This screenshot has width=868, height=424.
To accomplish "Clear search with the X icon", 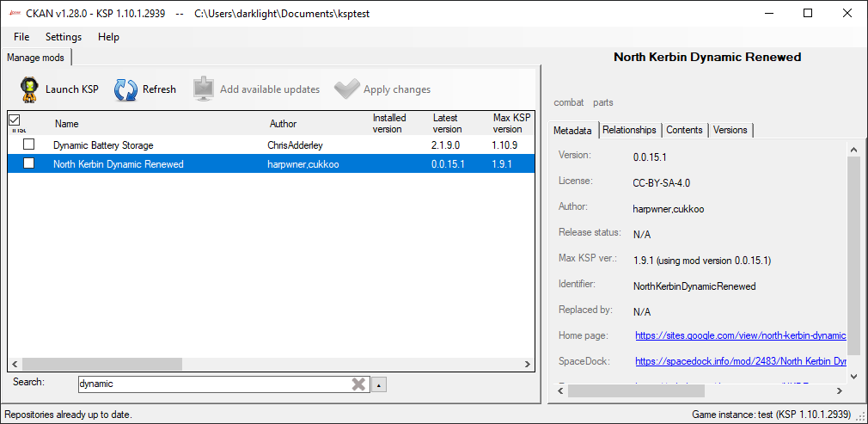I will tap(358, 384).
